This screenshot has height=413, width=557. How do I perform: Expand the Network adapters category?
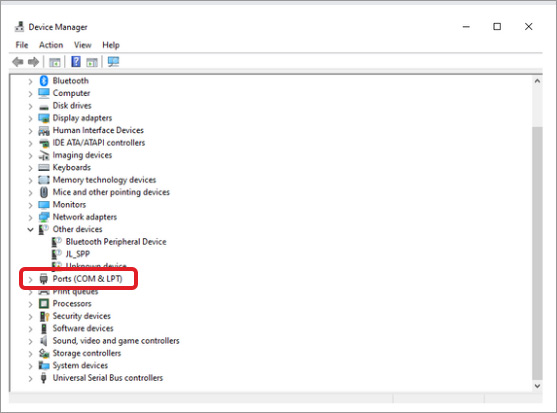click(x=30, y=217)
